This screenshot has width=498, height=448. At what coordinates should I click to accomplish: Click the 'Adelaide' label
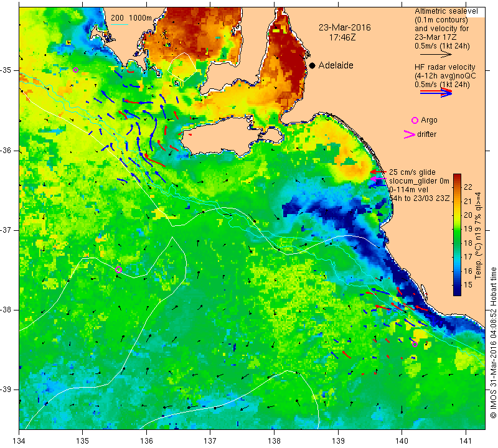click(x=336, y=65)
